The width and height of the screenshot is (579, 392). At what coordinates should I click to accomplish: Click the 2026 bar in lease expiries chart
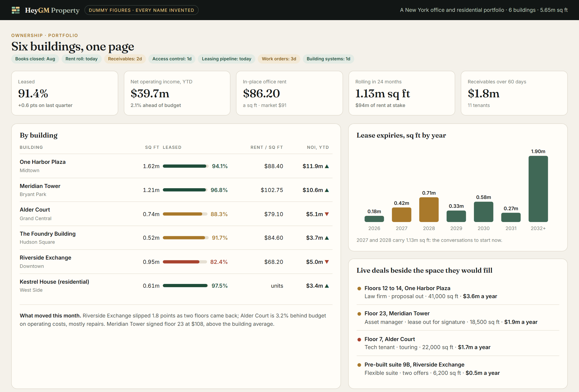tap(374, 219)
